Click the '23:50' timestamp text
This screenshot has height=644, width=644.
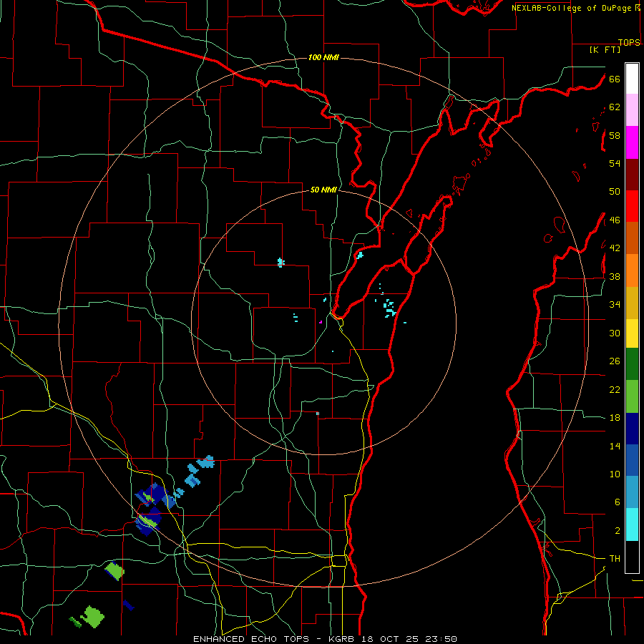click(x=442, y=639)
